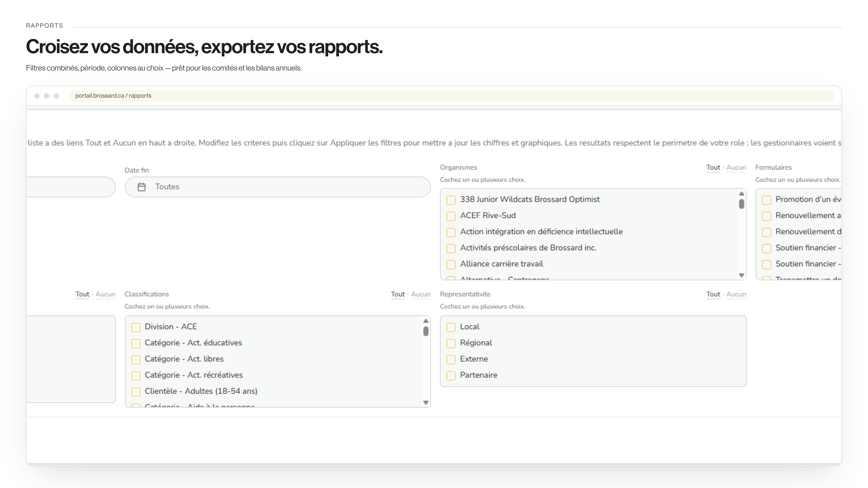
Task: Click the Classifications section label
Action: point(147,294)
